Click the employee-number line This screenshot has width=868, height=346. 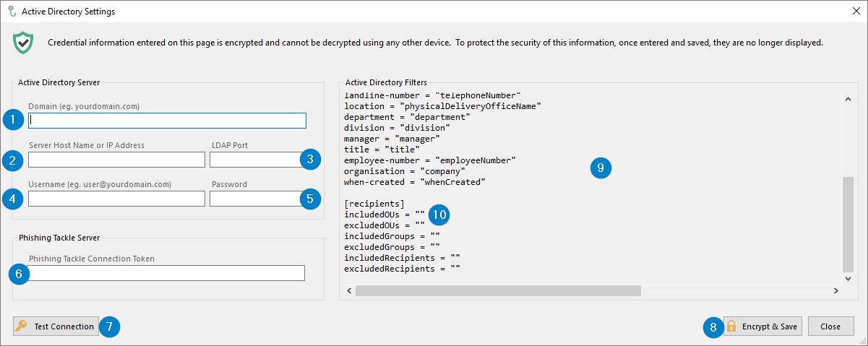click(429, 160)
